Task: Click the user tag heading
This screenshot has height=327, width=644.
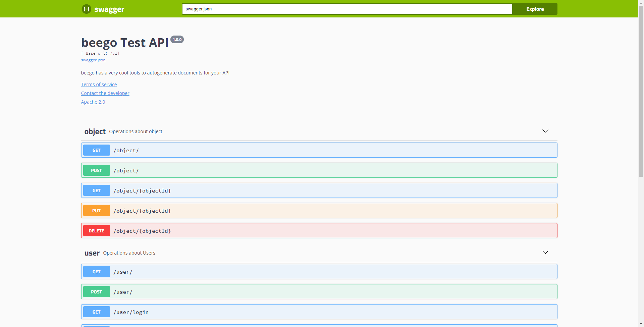Action: pyautogui.click(x=92, y=253)
